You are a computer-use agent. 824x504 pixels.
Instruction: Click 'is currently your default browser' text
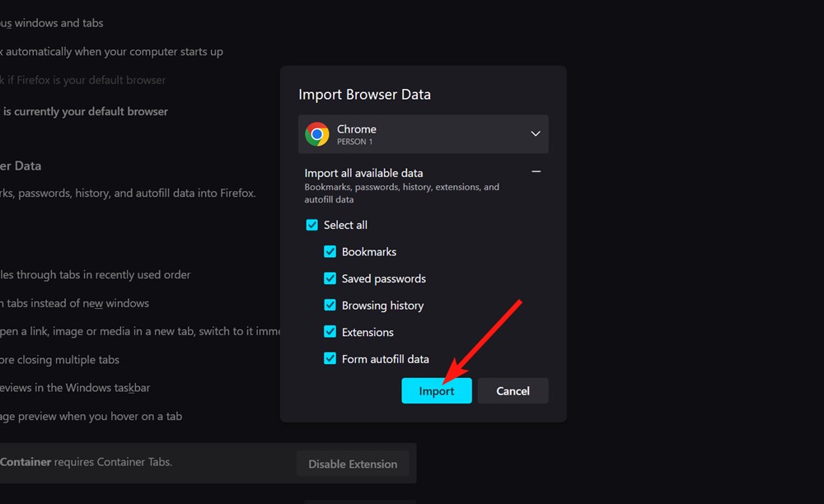tap(85, 111)
